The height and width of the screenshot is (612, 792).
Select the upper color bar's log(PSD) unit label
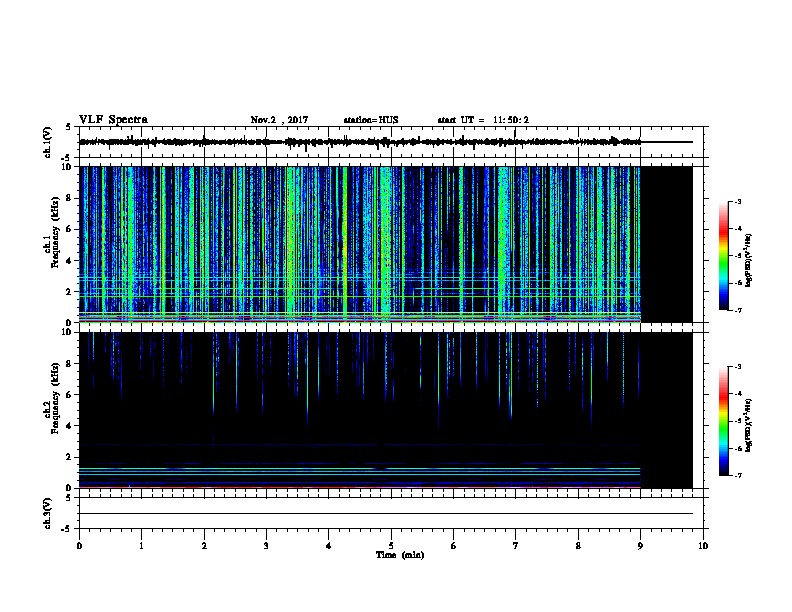[749, 261]
